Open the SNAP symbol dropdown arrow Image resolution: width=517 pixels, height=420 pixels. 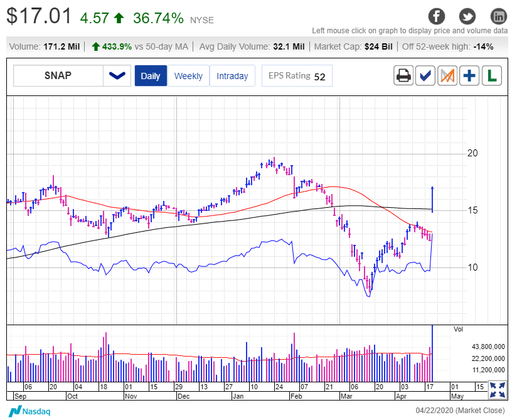(117, 75)
